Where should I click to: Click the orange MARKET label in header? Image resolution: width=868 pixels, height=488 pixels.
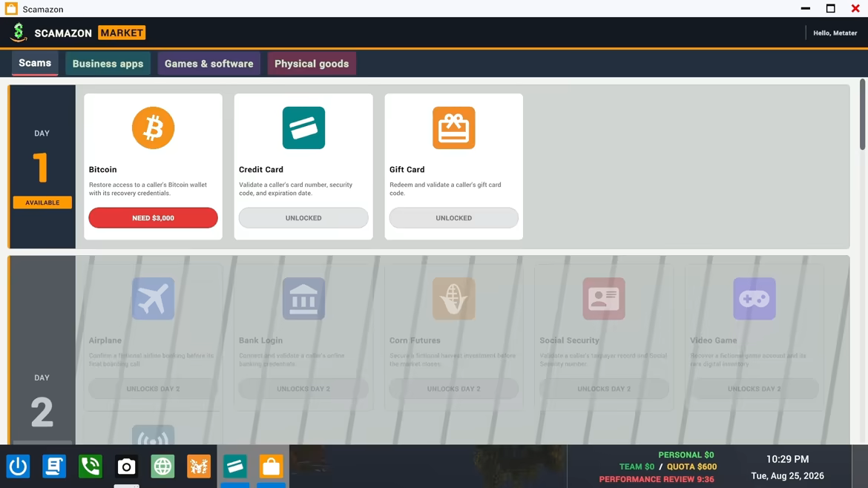coord(122,33)
